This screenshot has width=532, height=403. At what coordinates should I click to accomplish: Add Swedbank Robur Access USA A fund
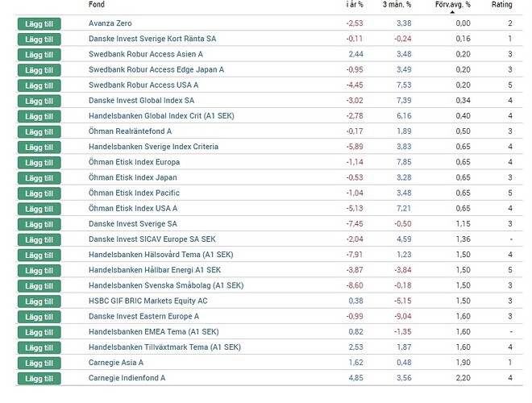pyautogui.click(x=39, y=85)
